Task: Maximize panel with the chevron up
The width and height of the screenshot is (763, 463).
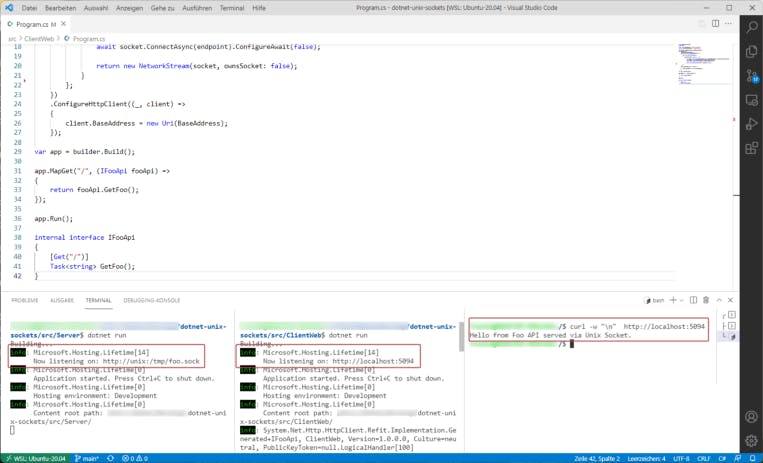Action: point(719,300)
